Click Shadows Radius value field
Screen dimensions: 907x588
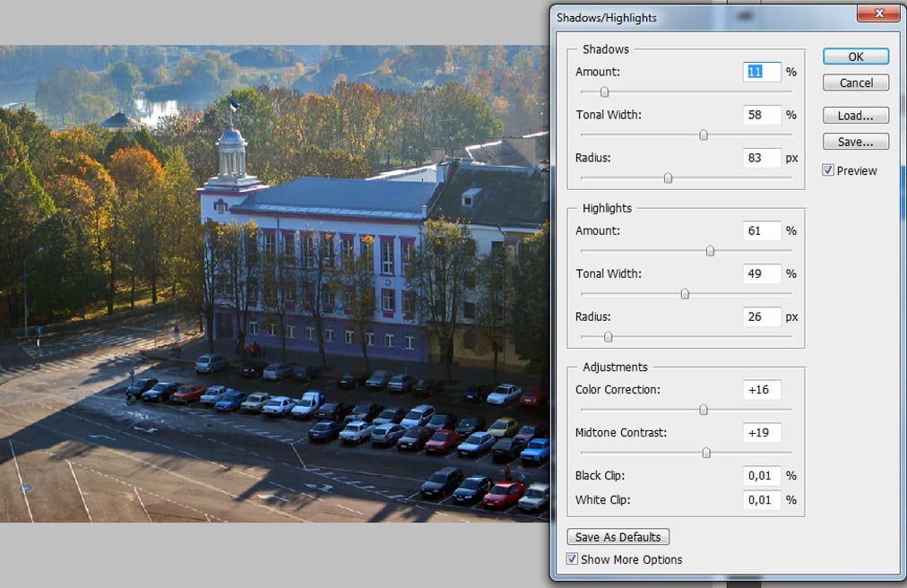coord(761,158)
